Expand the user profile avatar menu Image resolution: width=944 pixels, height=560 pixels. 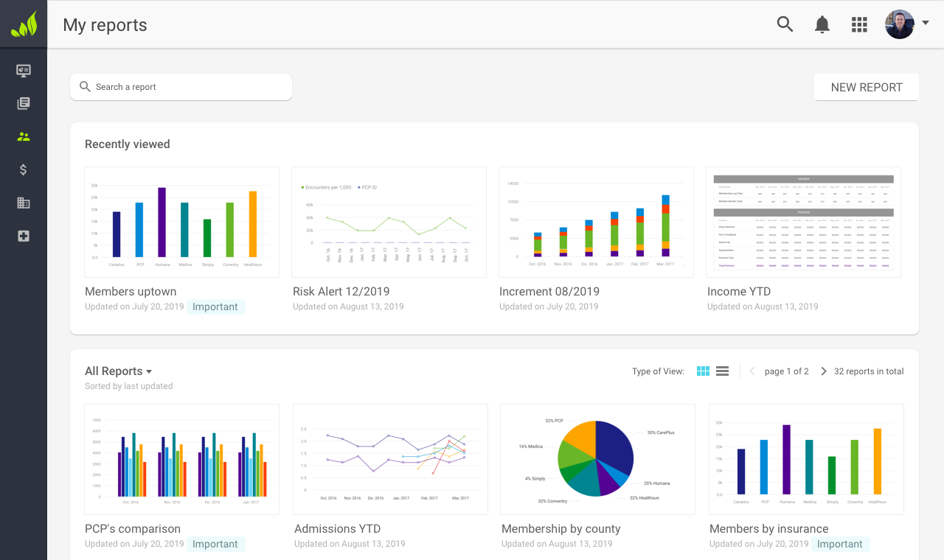pos(906,24)
